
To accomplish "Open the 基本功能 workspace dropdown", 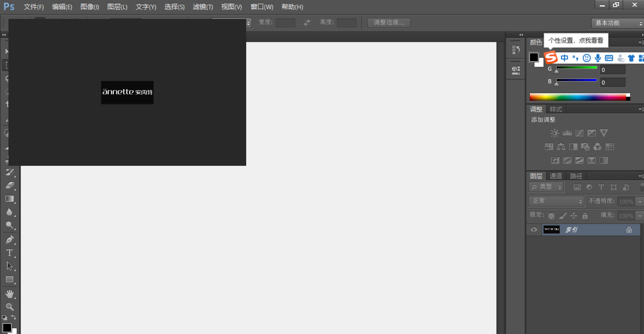I will 618,23.
